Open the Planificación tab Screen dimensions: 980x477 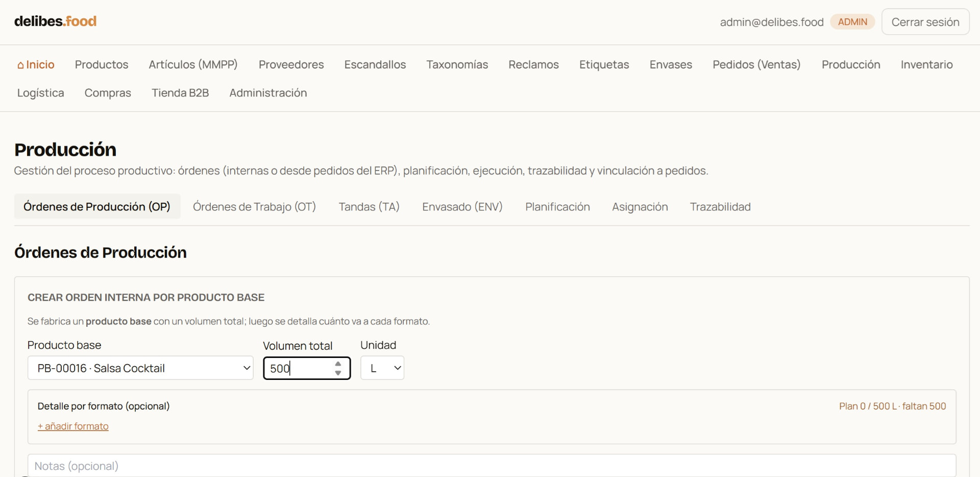click(557, 206)
